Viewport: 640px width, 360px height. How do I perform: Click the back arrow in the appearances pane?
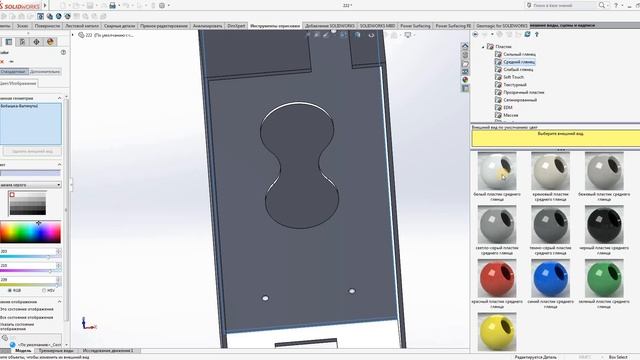[475, 35]
